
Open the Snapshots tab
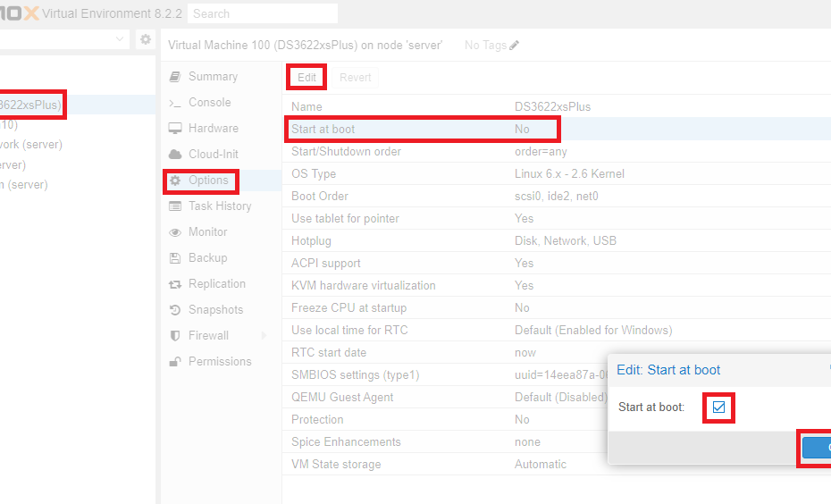coord(215,310)
